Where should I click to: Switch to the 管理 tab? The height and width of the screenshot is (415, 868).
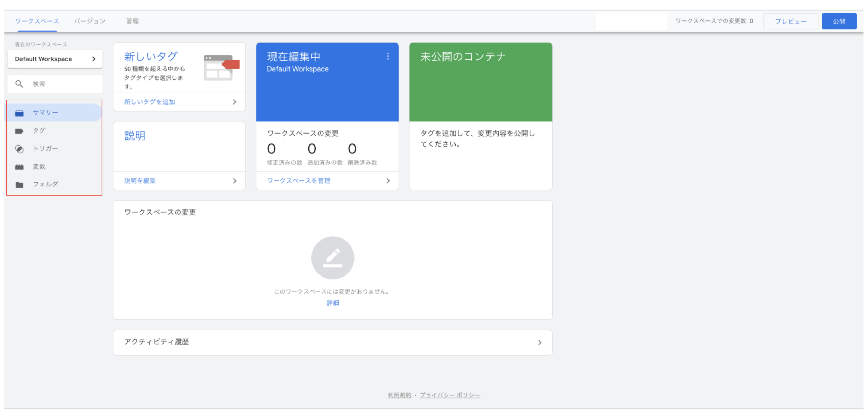[x=132, y=21]
